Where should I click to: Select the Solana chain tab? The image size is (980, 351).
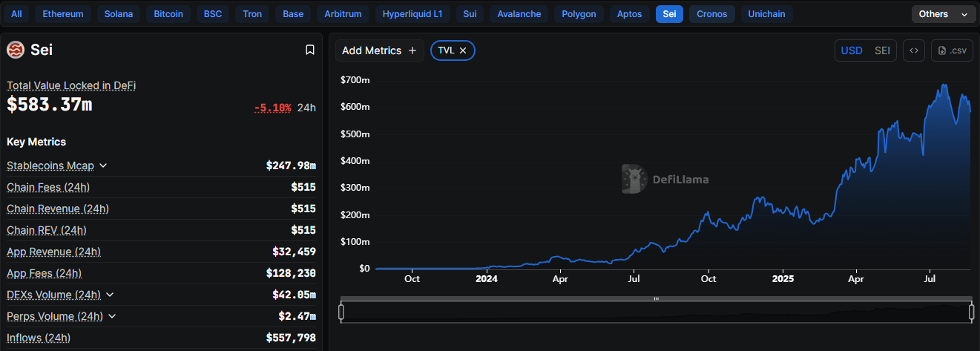pos(119,14)
